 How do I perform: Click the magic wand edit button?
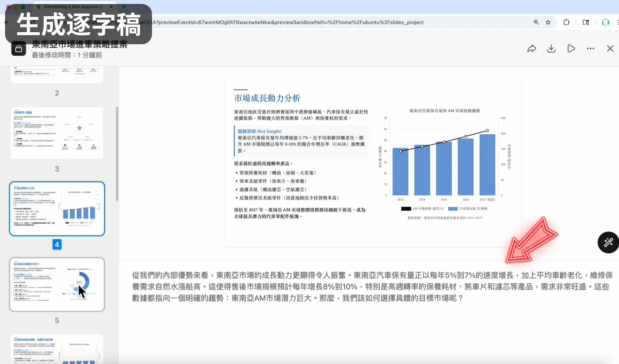click(x=608, y=242)
